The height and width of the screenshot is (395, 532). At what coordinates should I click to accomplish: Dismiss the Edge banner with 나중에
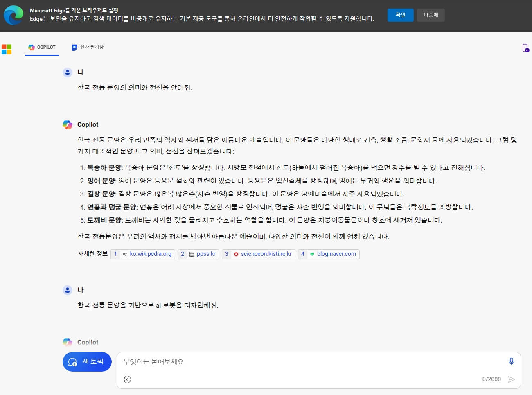[431, 15]
